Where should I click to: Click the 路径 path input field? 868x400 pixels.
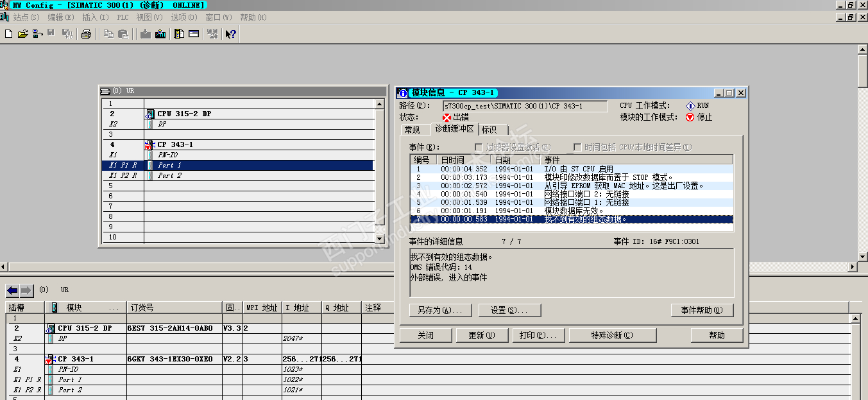pos(525,106)
